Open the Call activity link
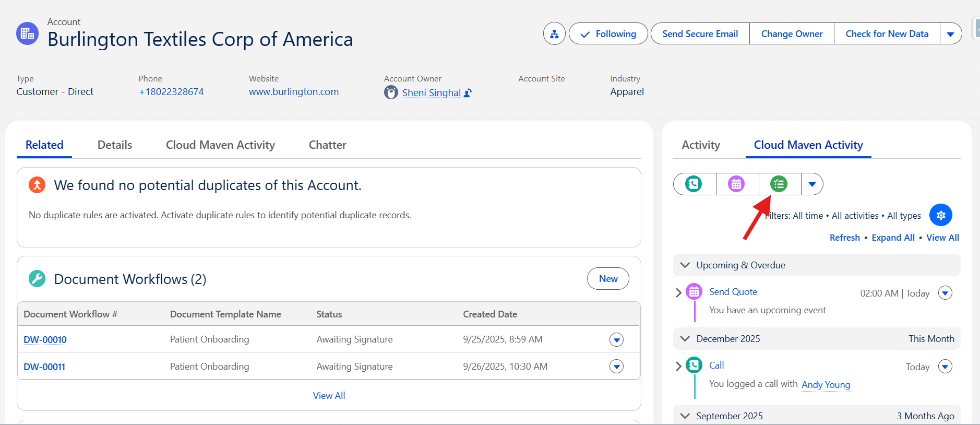 pos(716,365)
